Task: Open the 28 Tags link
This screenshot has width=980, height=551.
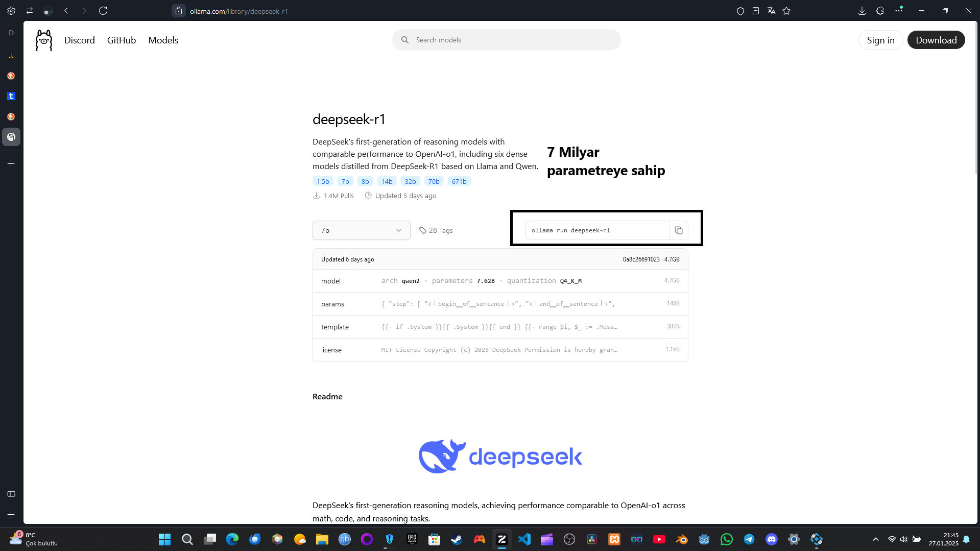Action: click(x=436, y=230)
